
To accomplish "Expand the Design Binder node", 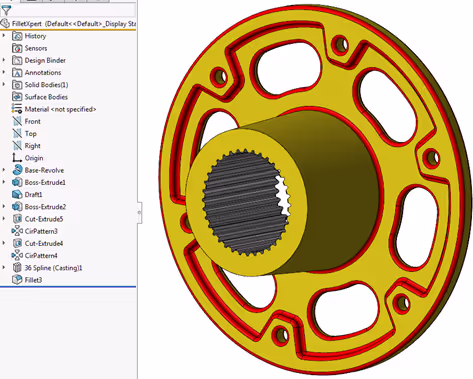I will pyautogui.click(x=4, y=60).
